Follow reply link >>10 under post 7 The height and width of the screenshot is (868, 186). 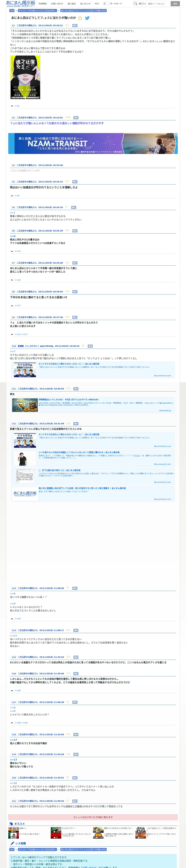[18, 280]
